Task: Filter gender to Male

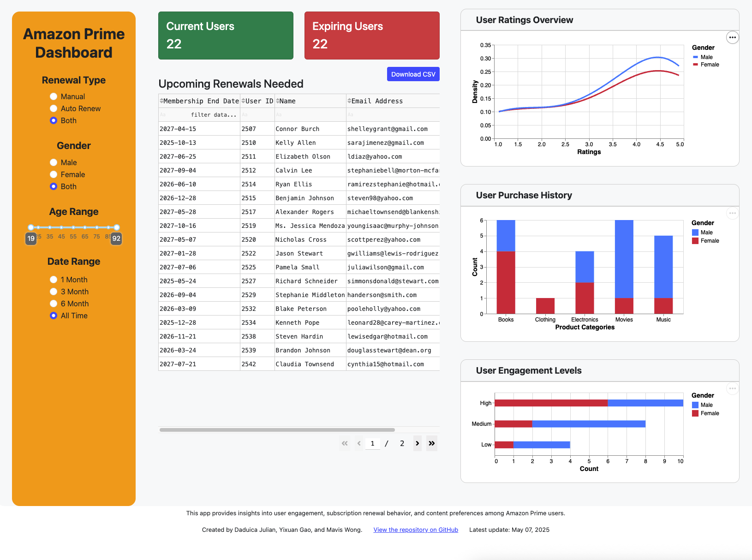Action: pyautogui.click(x=54, y=162)
